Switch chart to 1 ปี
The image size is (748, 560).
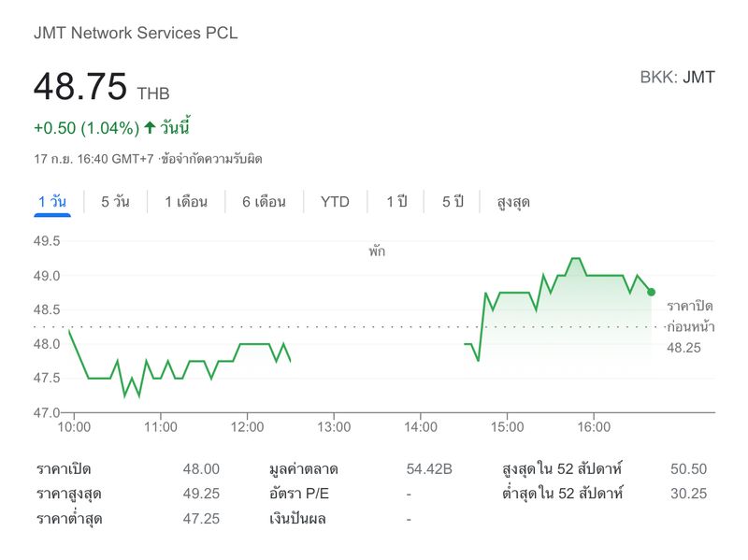397,202
